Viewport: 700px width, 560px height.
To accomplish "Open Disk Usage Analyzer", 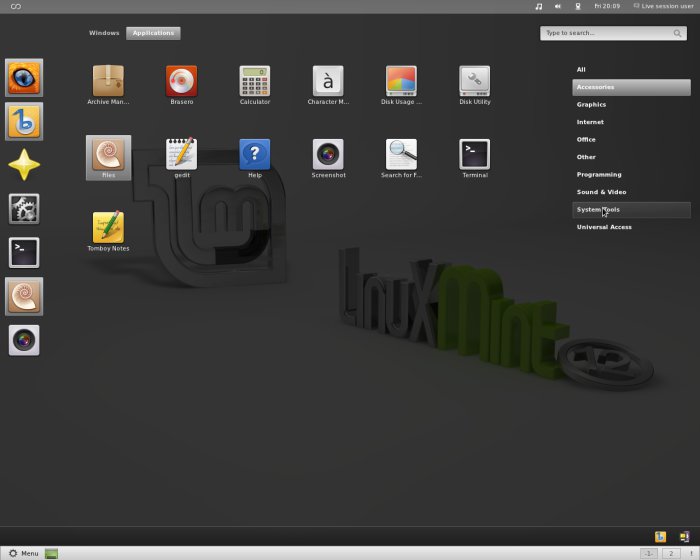I will 401,85.
